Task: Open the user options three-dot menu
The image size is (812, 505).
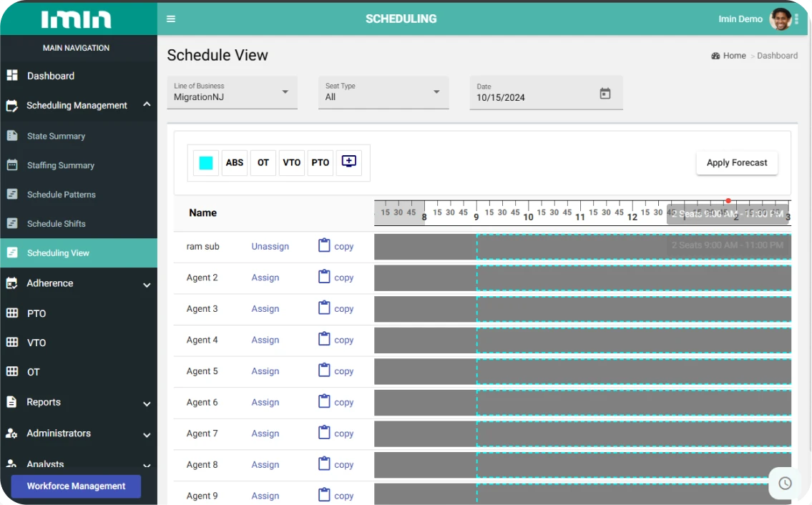Action: (x=796, y=19)
